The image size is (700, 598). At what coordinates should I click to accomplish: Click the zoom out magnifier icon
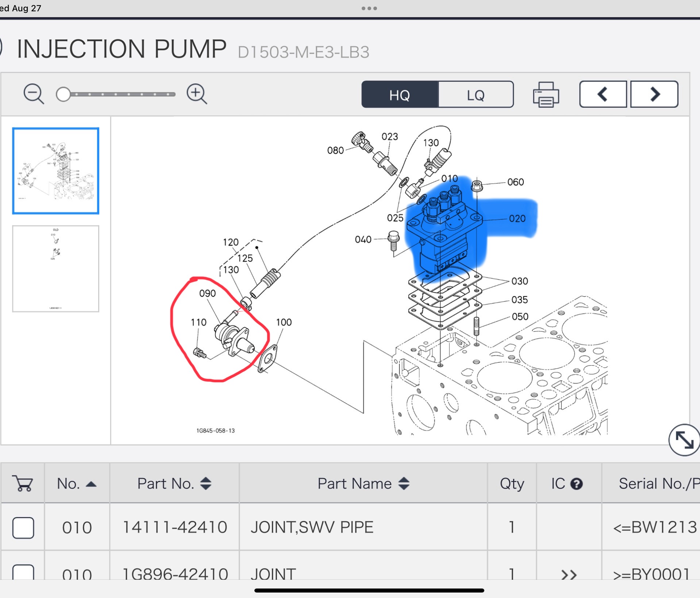(33, 94)
